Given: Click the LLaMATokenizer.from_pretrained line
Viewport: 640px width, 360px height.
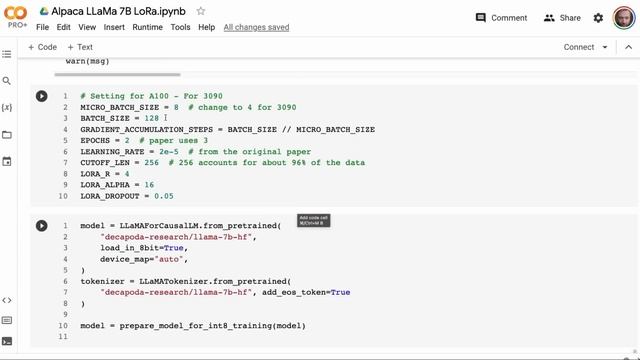Looking at the screenshot, I should point(186,281).
